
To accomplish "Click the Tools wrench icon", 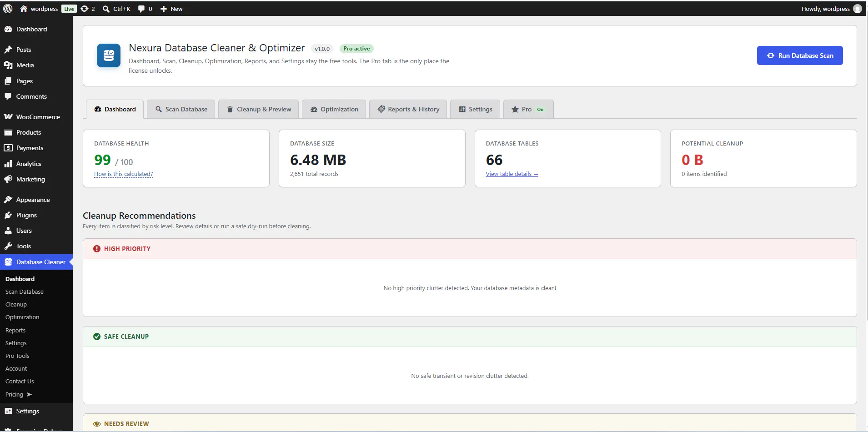I will 8,246.
